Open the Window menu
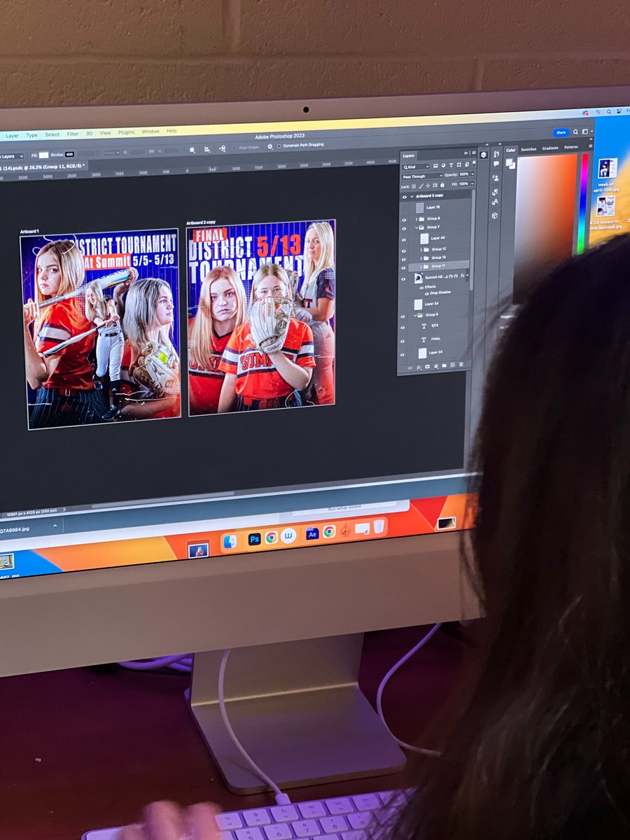 [150, 132]
